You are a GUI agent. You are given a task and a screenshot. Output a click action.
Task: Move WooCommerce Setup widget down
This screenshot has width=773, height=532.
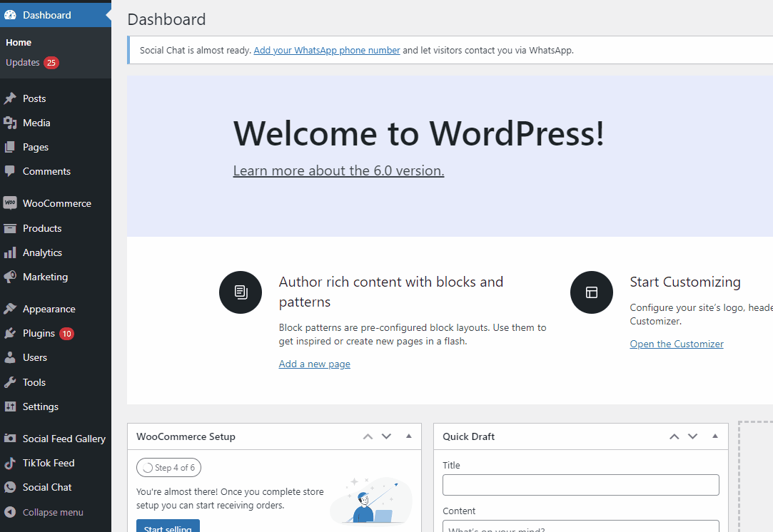[387, 436]
